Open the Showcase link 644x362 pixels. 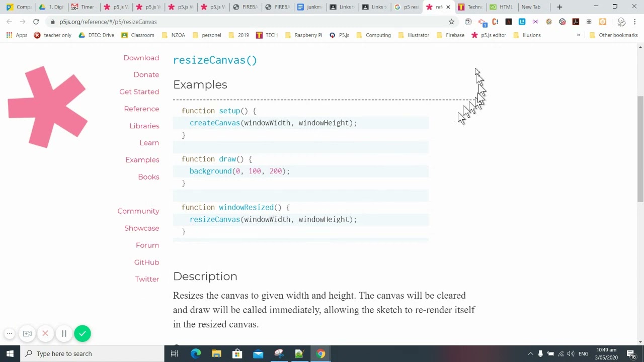point(142,228)
